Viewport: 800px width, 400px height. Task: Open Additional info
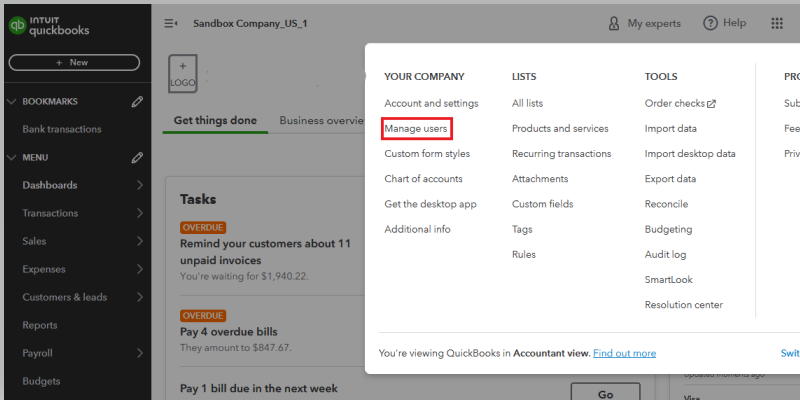pyautogui.click(x=417, y=229)
